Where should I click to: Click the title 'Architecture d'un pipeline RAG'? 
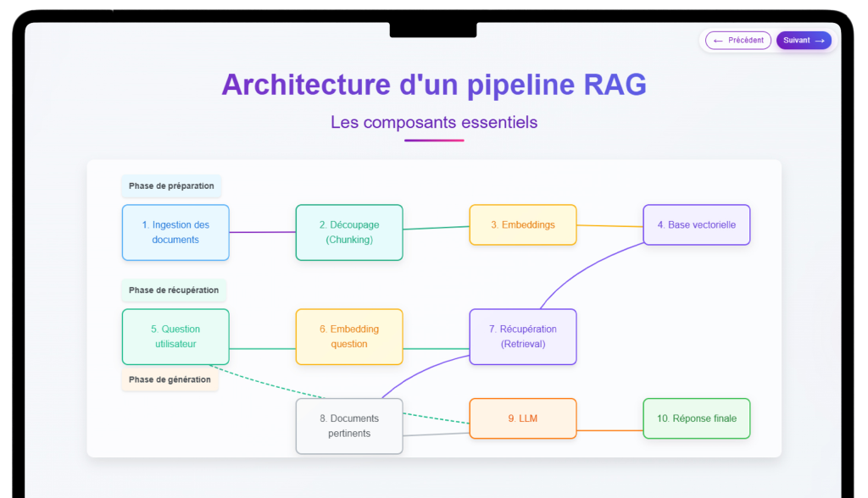pyautogui.click(x=434, y=85)
